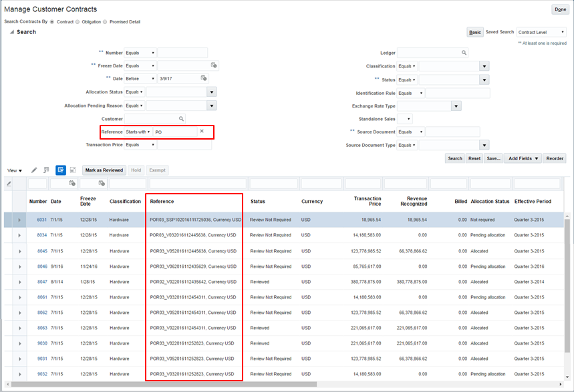Click the Search button
The image size is (574, 392).
coord(454,158)
